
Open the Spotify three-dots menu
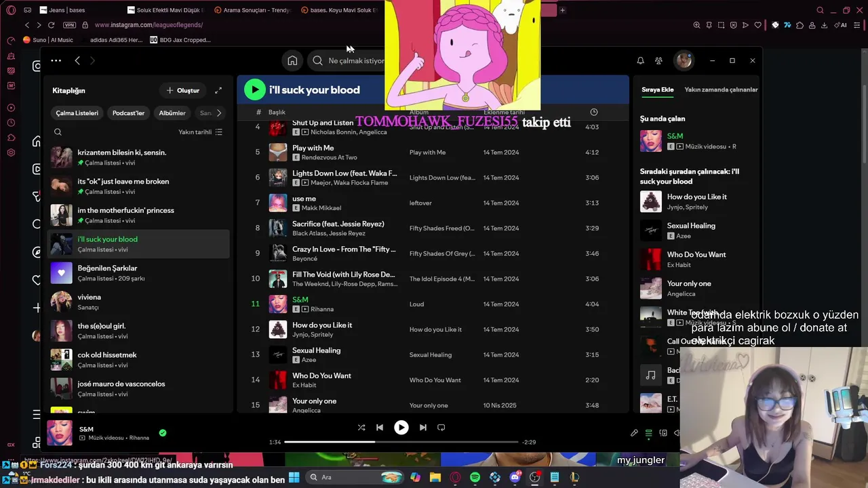click(x=56, y=60)
